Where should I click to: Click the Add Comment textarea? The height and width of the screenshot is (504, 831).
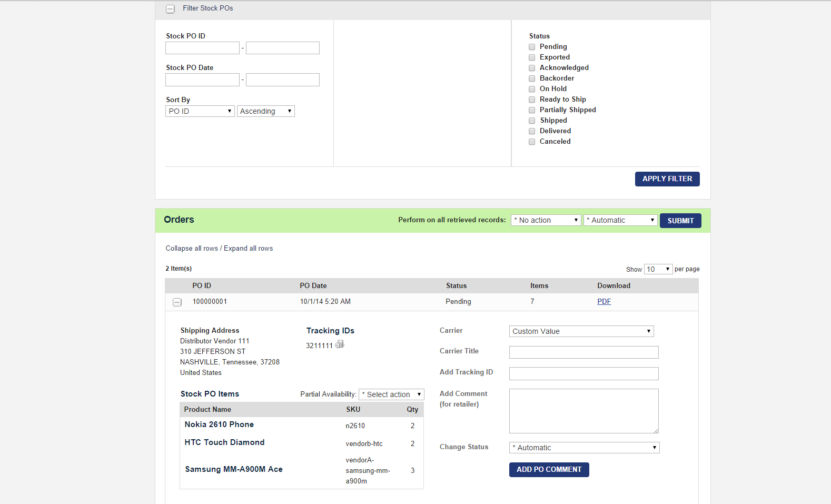pos(584,411)
